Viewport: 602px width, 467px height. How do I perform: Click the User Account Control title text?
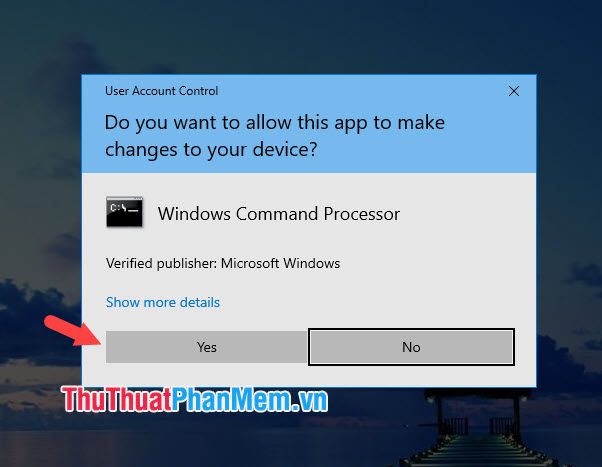point(162,91)
